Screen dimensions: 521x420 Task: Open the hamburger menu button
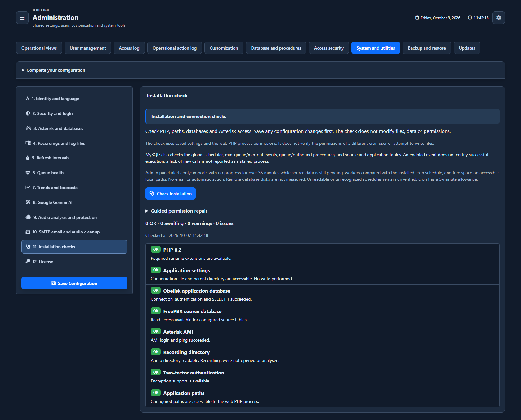22,18
